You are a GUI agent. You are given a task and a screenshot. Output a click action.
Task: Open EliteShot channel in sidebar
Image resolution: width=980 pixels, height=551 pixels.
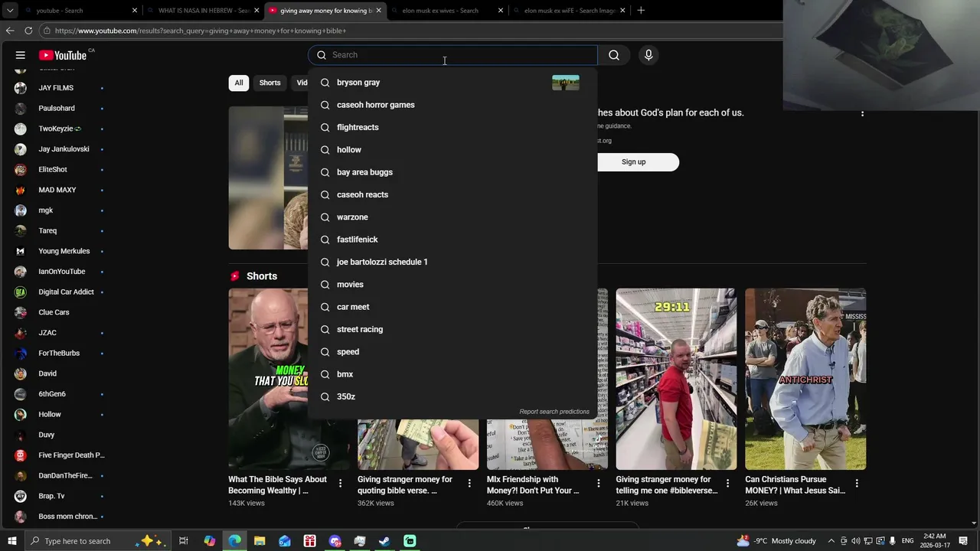coord(53,170)
